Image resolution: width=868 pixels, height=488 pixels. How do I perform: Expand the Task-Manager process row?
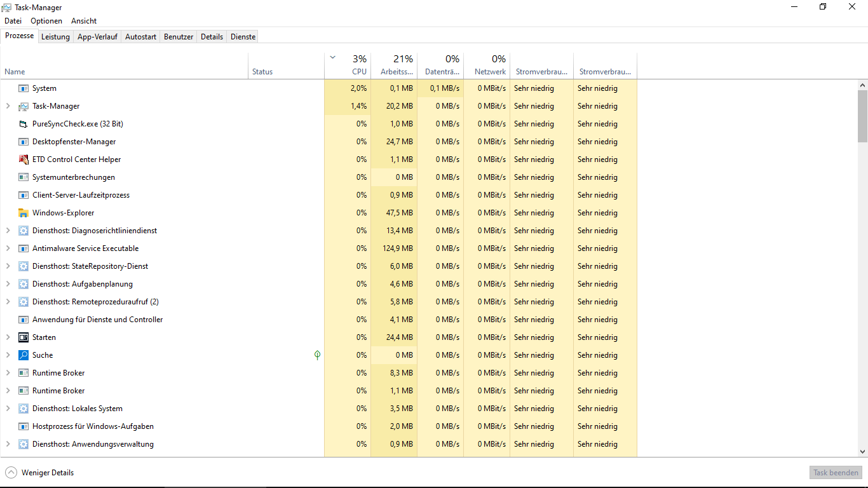pyautogui.click(x=8, y=106)
